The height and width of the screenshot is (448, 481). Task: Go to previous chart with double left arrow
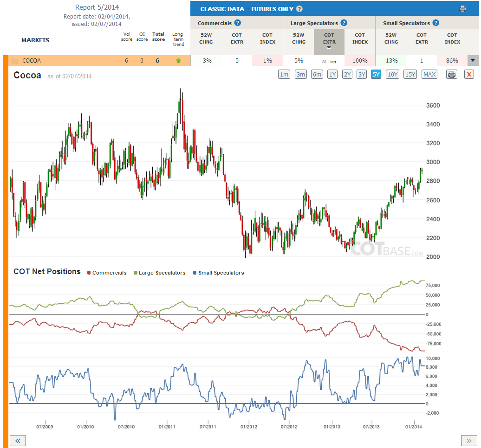point(18,441)
